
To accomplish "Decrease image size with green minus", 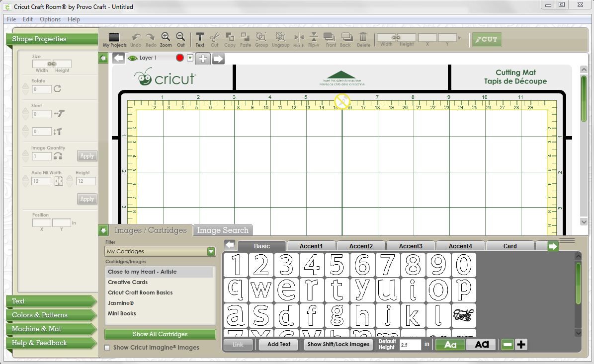I will (507, 344).
